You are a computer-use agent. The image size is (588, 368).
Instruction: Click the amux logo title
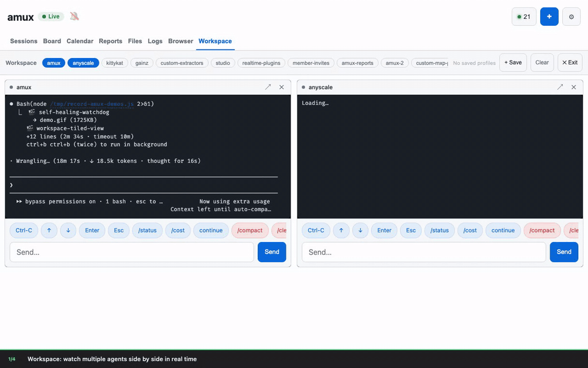tap(21, 17)
